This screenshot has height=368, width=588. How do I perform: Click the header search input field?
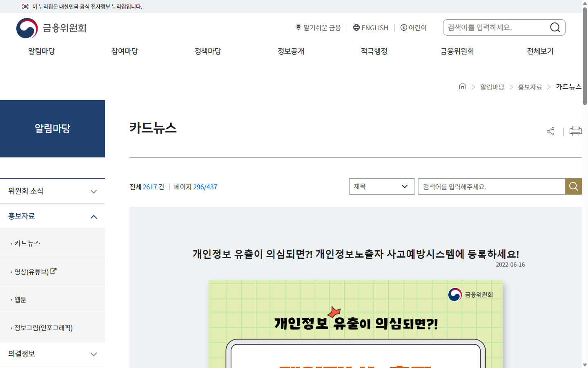pos(496,27)
